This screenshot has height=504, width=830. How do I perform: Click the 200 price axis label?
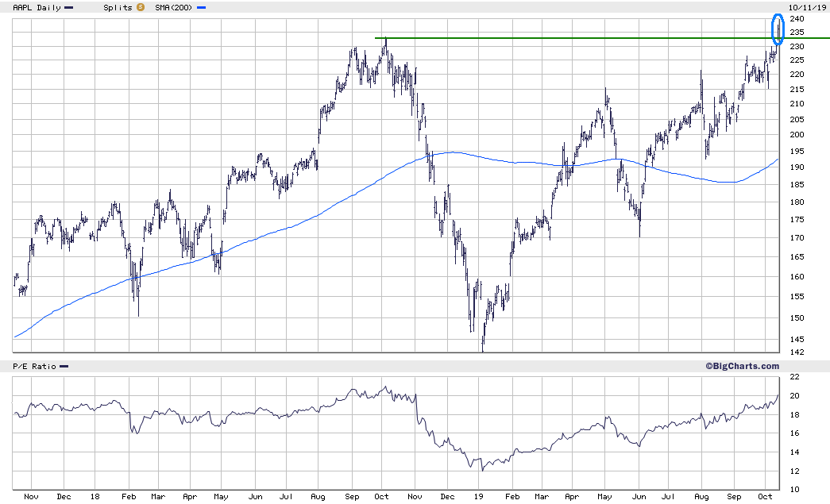click(x=797, y=135)
